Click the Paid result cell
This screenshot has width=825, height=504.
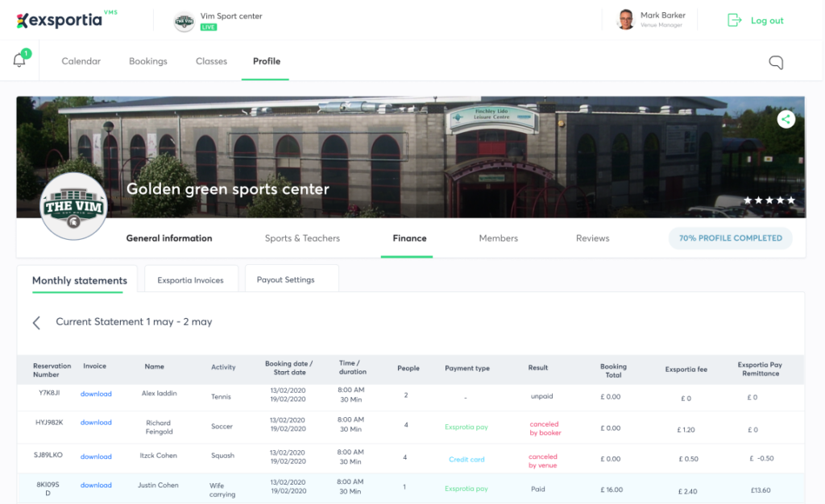(537, 489)
